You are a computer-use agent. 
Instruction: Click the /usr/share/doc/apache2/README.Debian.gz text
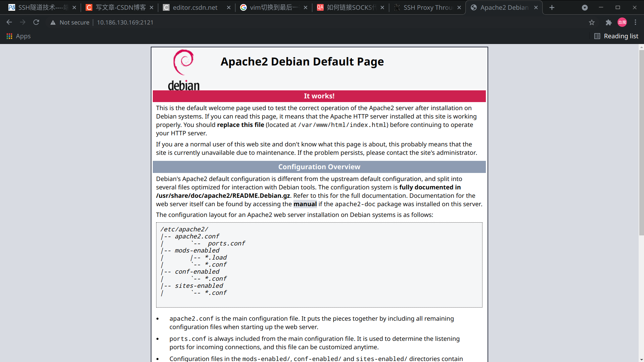[223, 196]
